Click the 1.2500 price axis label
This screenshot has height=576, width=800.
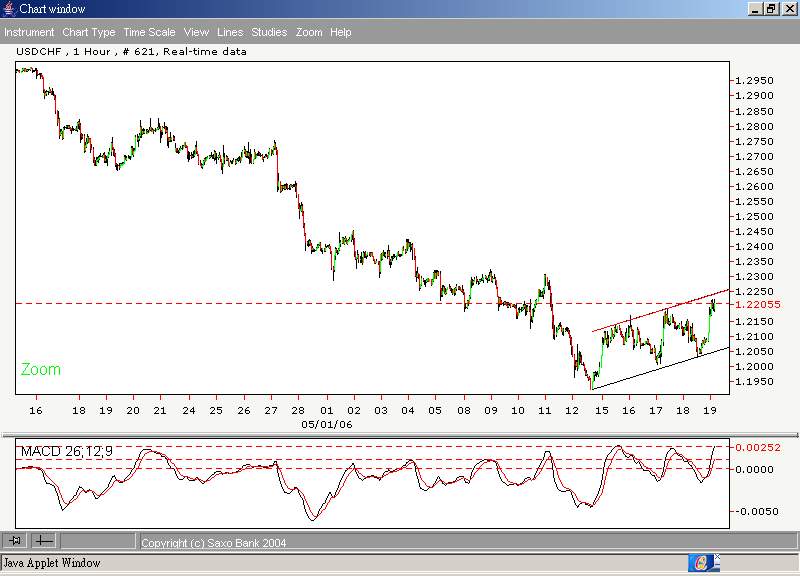pyautogui.click(x=755, y=216)
